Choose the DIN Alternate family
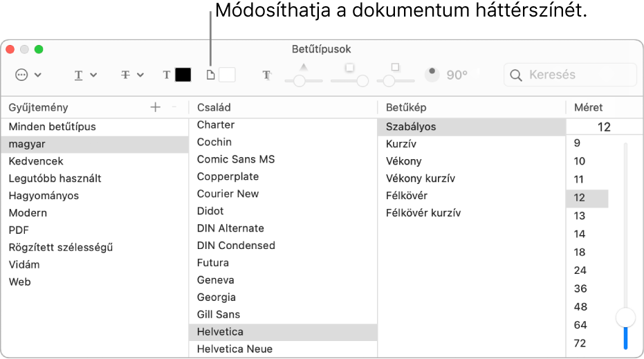 pyautogui.click(x=283, y=228)
